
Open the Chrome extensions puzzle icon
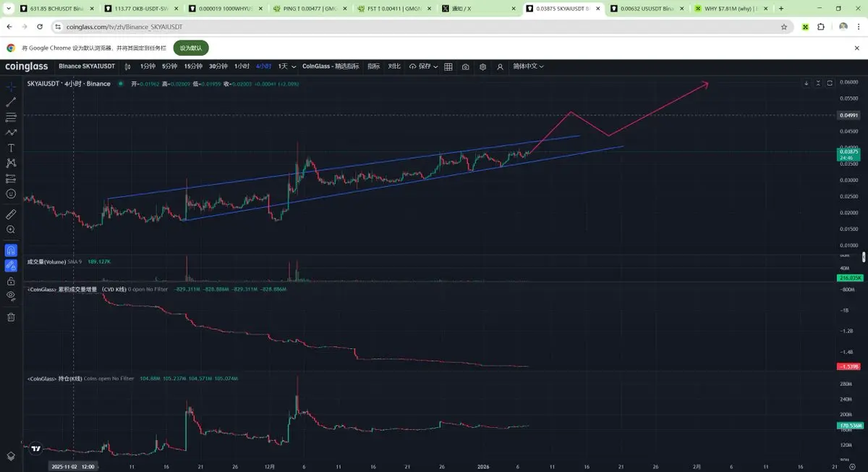point(821,27)
